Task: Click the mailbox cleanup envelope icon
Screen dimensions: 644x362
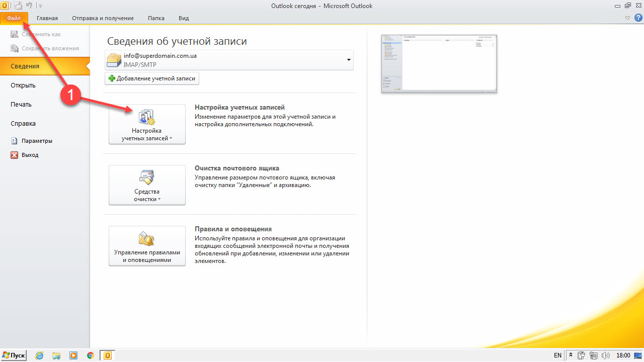Action: pos(147,177)
